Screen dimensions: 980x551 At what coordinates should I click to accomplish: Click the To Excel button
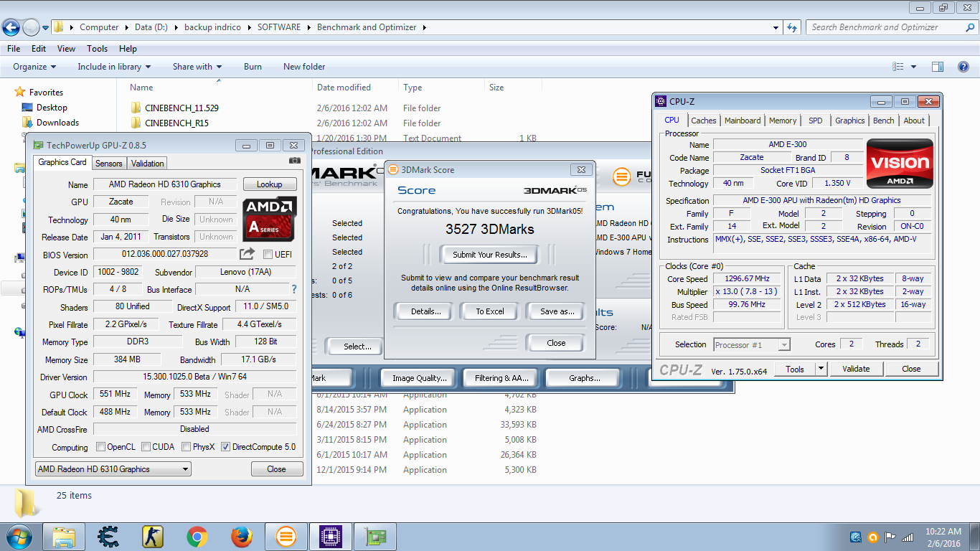pos(490,311)
